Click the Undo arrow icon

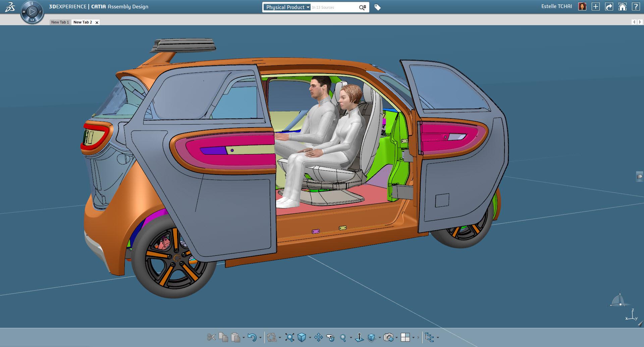[252, 337]
